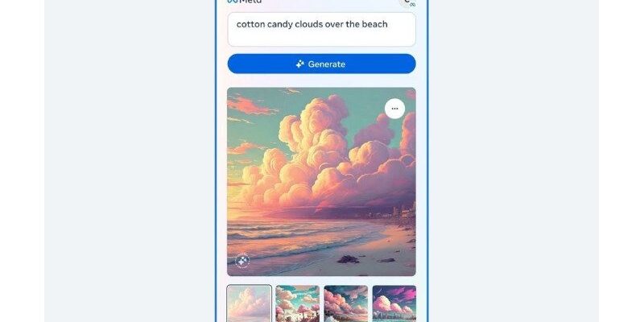Select the first pastel cloud thumbnail
644x322 pixels.
pos(249,303)
